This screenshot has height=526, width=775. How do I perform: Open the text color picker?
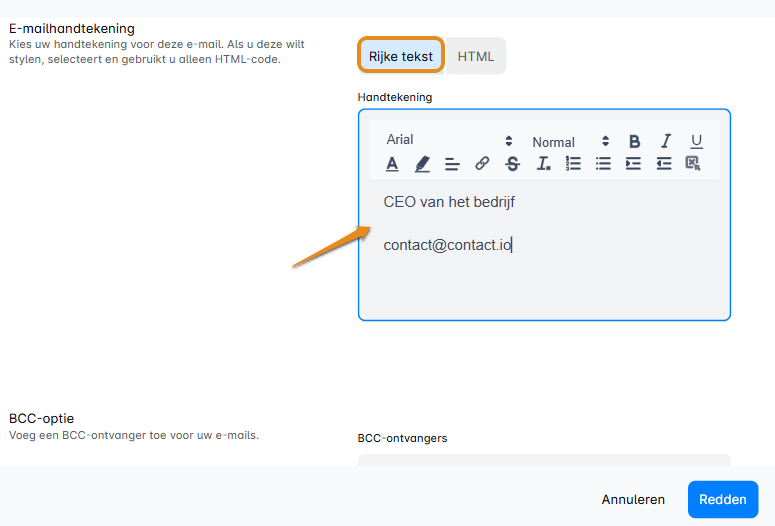(392, 164)
